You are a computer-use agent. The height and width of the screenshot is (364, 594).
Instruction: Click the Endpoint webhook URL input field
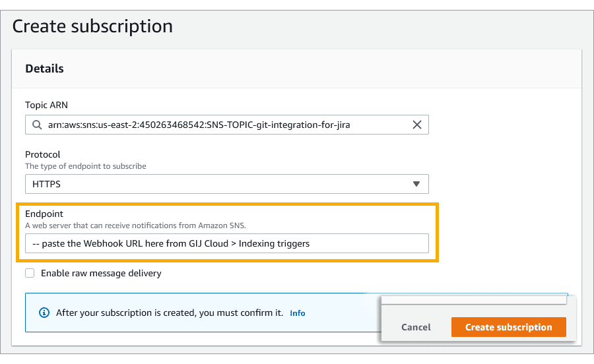tap(227, 244)
